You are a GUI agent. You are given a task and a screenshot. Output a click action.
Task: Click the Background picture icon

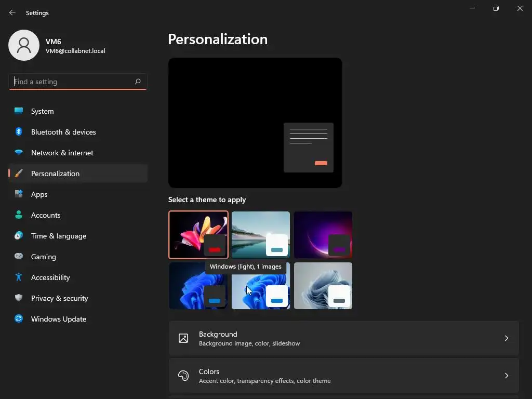(183, 338)
